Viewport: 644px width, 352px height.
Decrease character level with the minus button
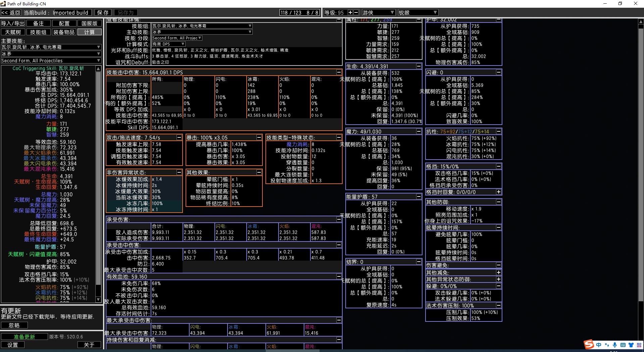[x=356, y=12]
